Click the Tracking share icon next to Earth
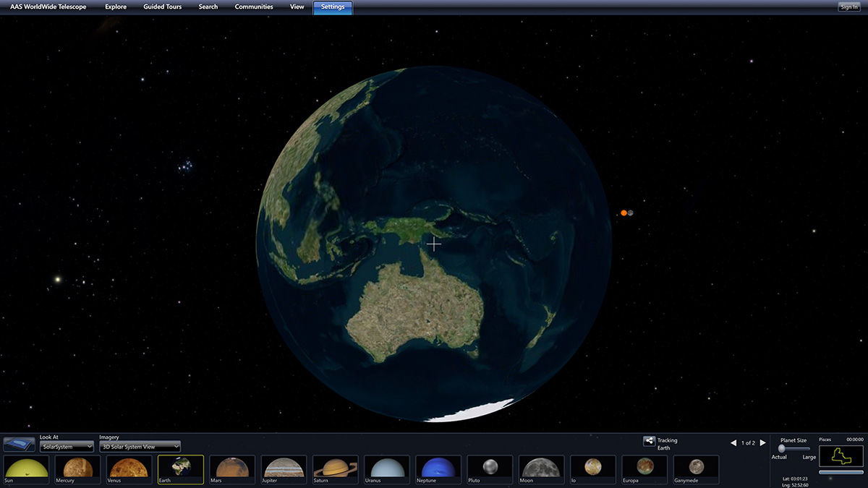 click(650, 440)
